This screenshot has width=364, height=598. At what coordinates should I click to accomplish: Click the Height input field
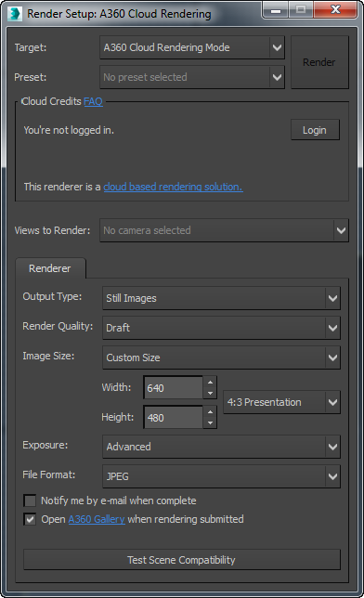pos(174,418)
